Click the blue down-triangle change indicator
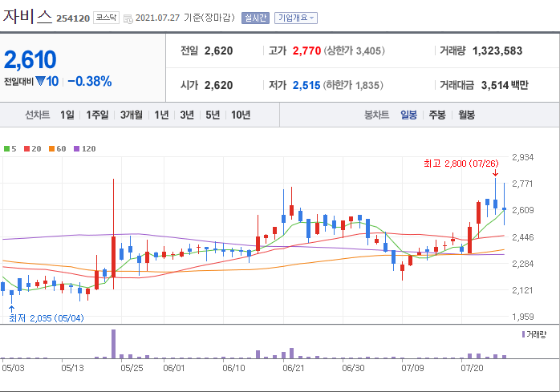The width and height of the screenshot is (560, 392). pyautogui.click(x=40, y=82)
